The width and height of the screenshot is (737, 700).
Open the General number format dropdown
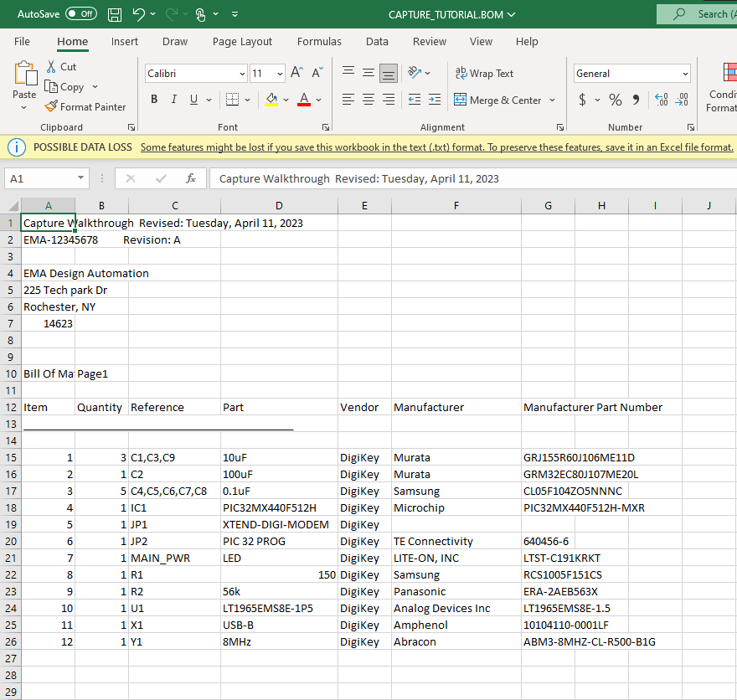685,74
